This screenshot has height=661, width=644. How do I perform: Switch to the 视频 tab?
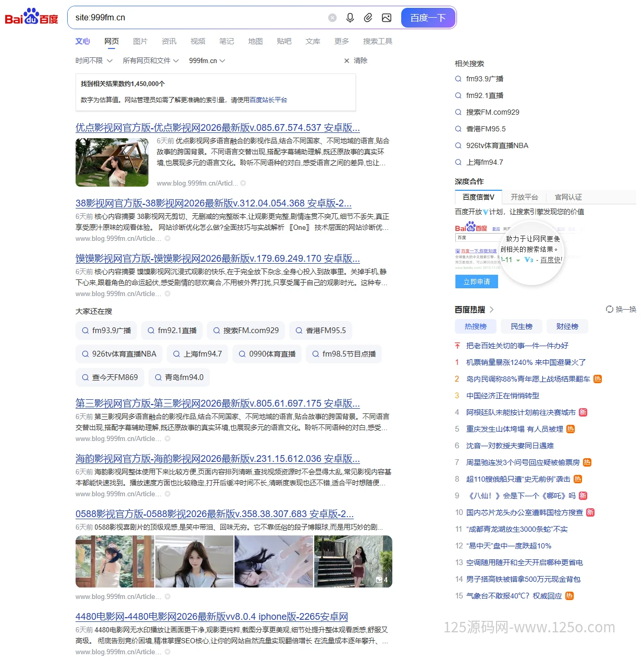(x=197, y=41)
